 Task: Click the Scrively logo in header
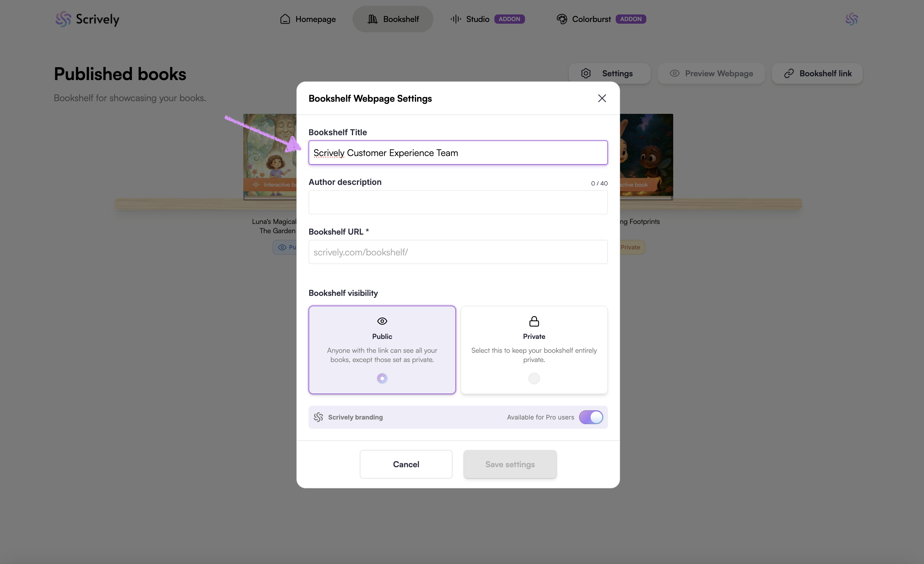(87, 19)
